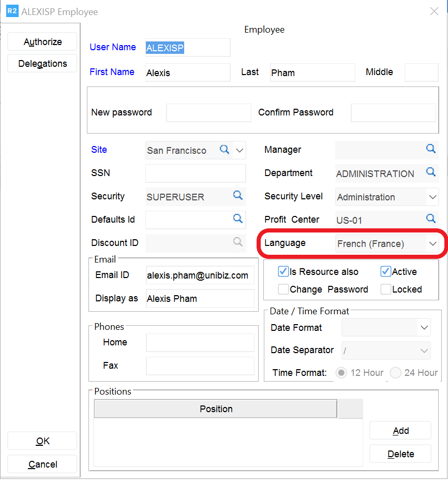The width and height of the screenshot is (448, 480).
Task: Open the Security Level dropdown
Action: 432,197
